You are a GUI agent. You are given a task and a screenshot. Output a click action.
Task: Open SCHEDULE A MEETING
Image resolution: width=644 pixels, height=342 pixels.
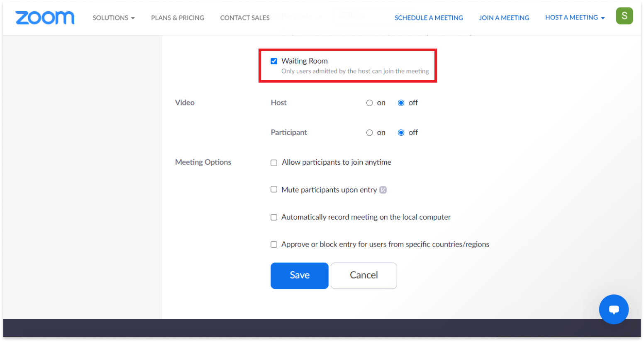pos(429,17)
